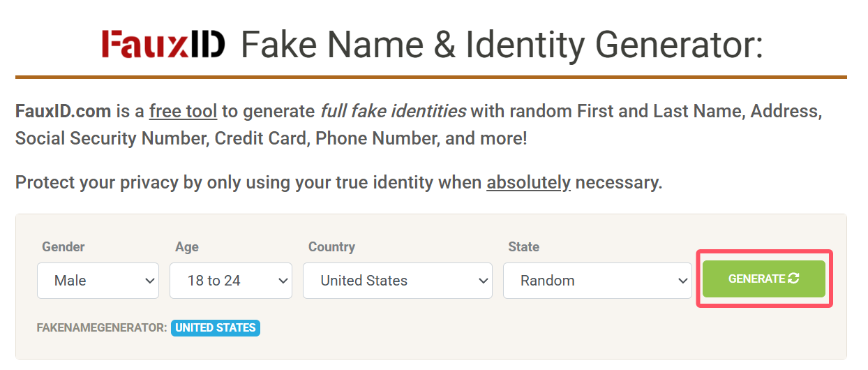The image size is (868, 370).
Task: Expand the Country dropdown set to United States
Action: [x=397, y=281]
